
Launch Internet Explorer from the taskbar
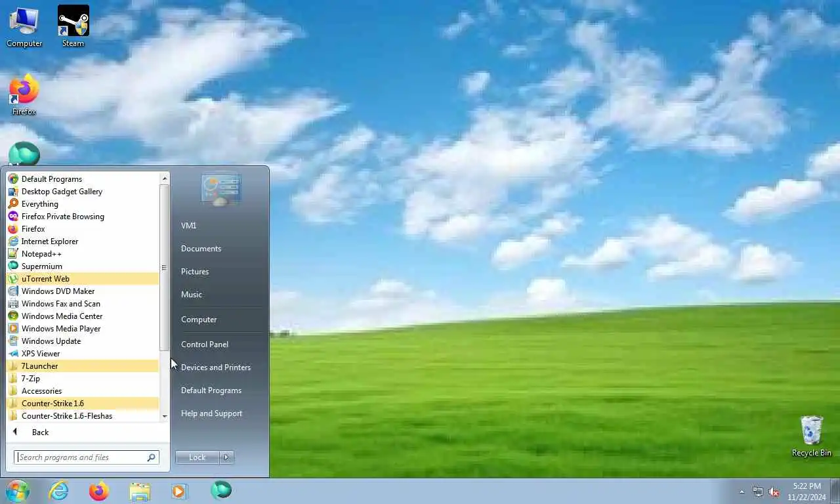59,491
